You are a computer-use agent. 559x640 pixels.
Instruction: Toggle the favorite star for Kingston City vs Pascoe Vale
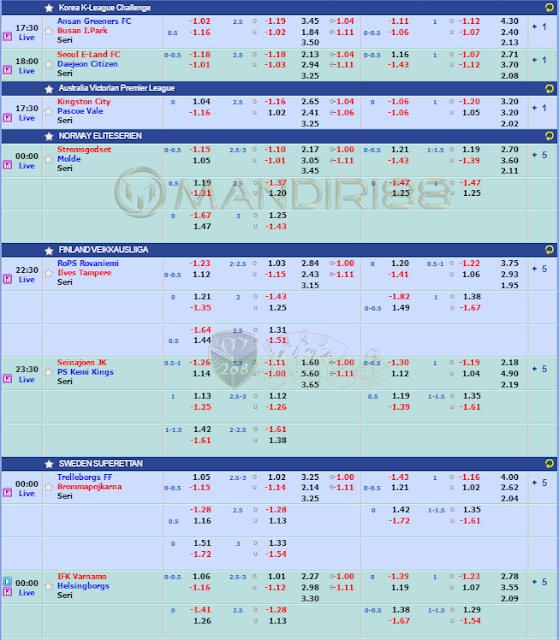(49, 111)
